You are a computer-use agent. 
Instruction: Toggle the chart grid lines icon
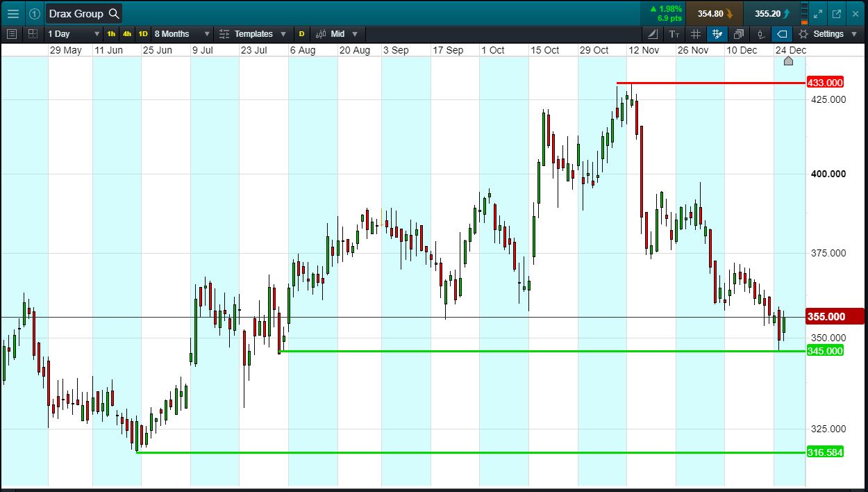click(x=696, y=33)
